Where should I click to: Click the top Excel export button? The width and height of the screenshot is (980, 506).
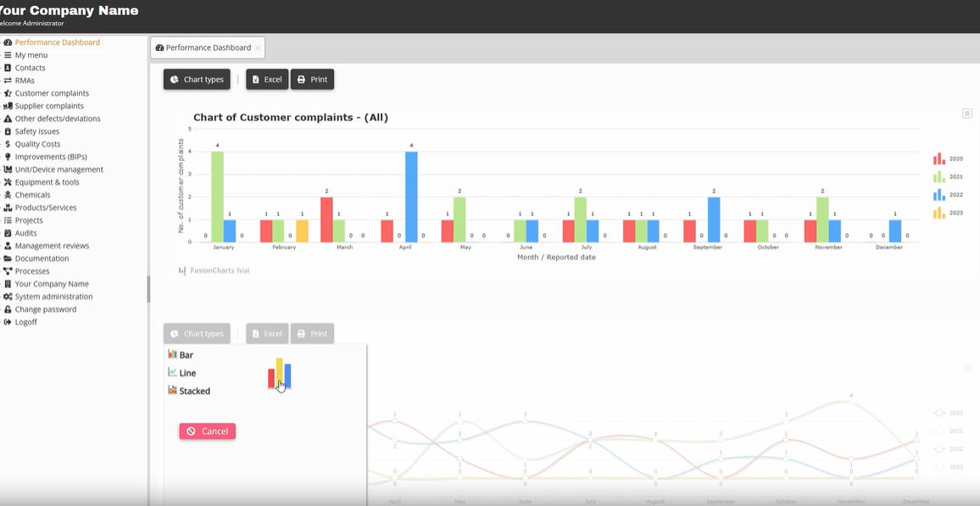267,80
